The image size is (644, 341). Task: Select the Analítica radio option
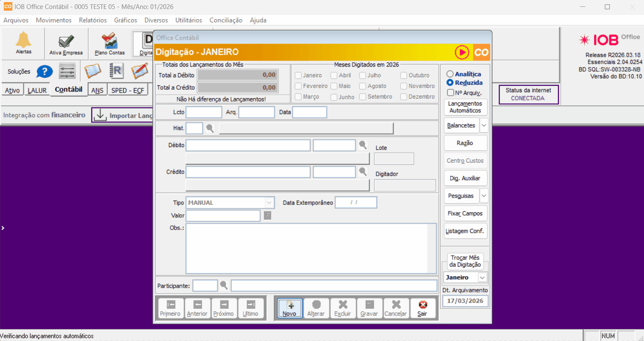tap(450, 74)
